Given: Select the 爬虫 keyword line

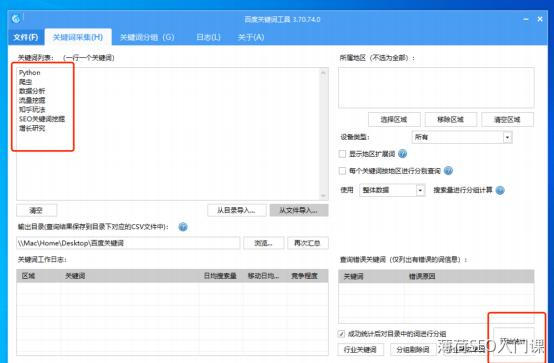Looking at the screenshot, I should tap(25, 82).
